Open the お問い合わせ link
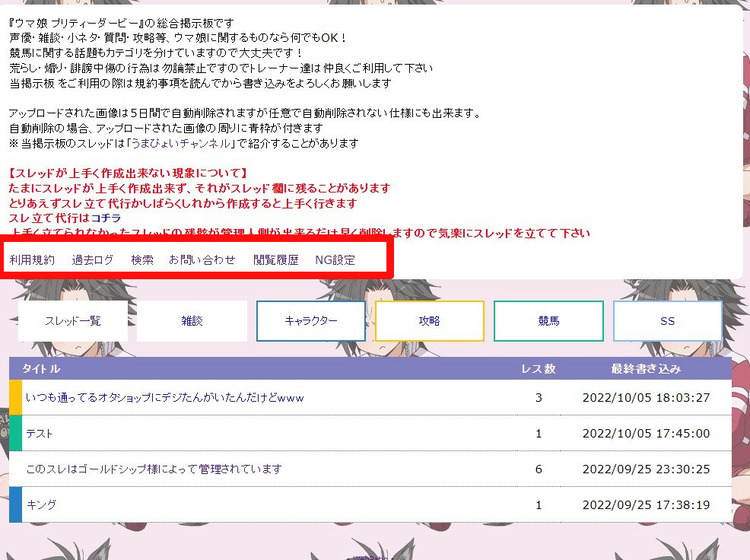The height and width of the screenshot is (560, 750). click(x=202, y=260)
